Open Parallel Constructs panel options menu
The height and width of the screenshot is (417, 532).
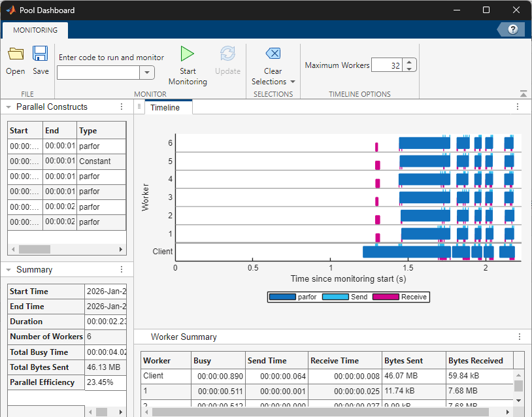coord(122,107)
